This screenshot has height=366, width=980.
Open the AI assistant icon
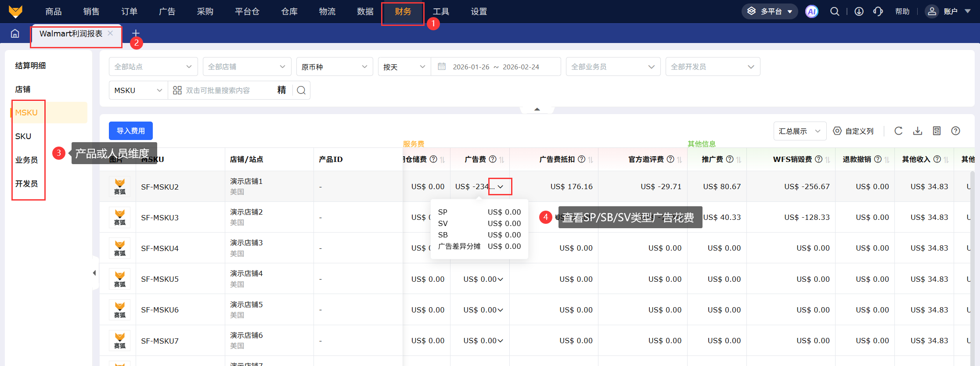point(812,11)
